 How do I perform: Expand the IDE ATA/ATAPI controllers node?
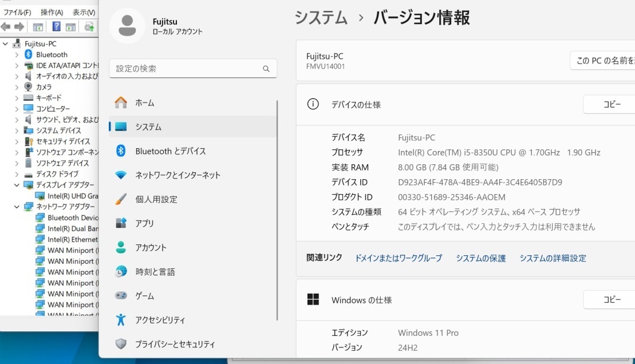tap(17, 65)
